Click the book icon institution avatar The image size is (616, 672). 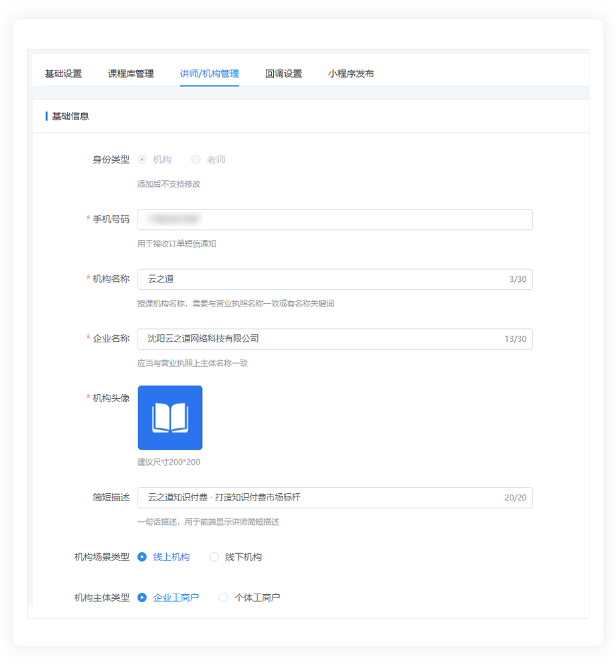tap(169, 417)
